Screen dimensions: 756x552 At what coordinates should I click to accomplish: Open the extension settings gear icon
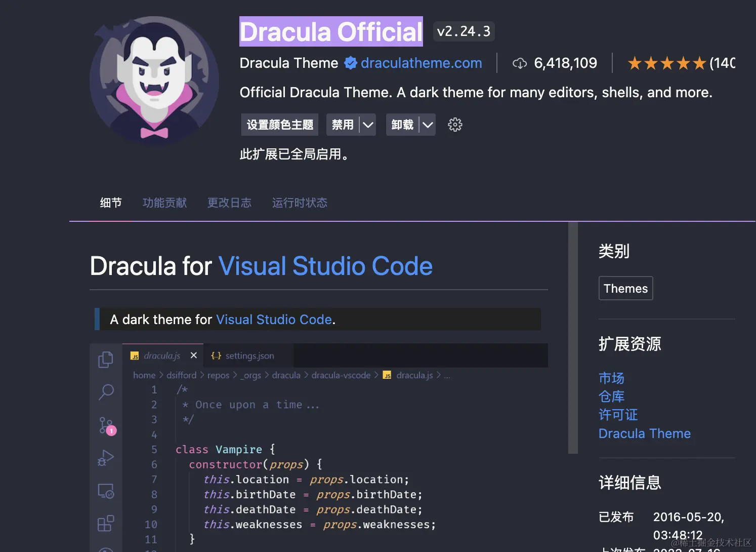click(455, 125)
